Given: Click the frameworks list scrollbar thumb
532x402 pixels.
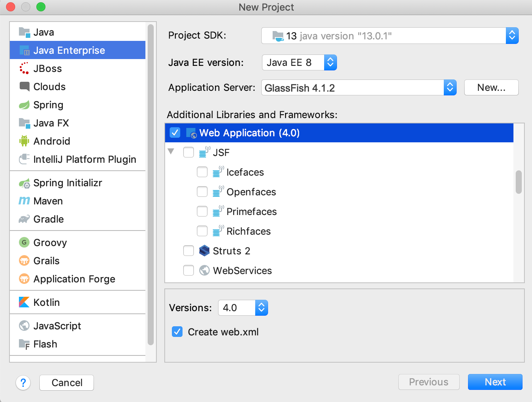Looking at the screenshot, I should click(x=519, y=182).
